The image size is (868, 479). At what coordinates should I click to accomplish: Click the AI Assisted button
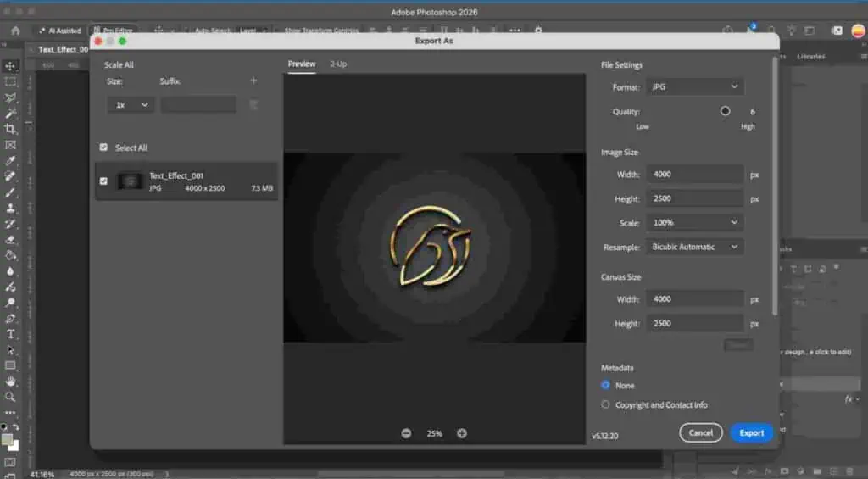click(60, 31)
